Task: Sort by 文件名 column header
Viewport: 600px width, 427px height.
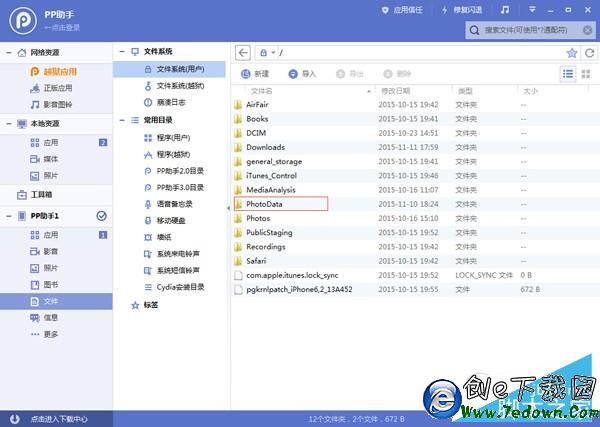Action: 262,91
